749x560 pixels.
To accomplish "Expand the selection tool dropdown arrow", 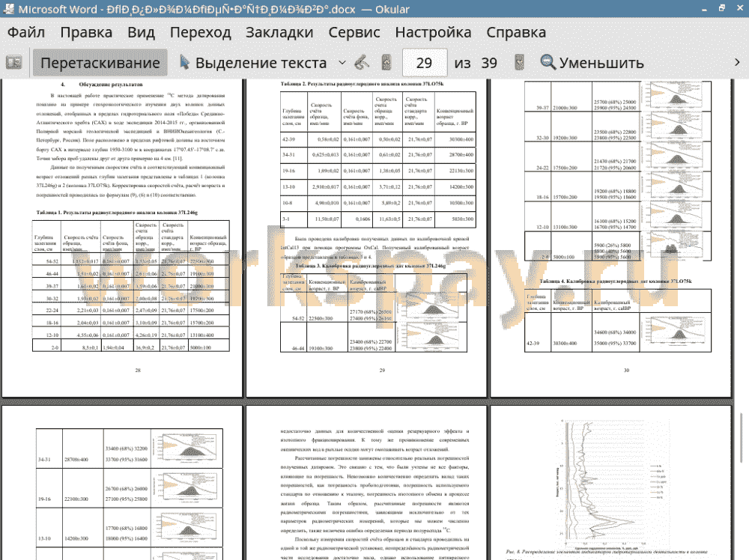I will [342, 63].
